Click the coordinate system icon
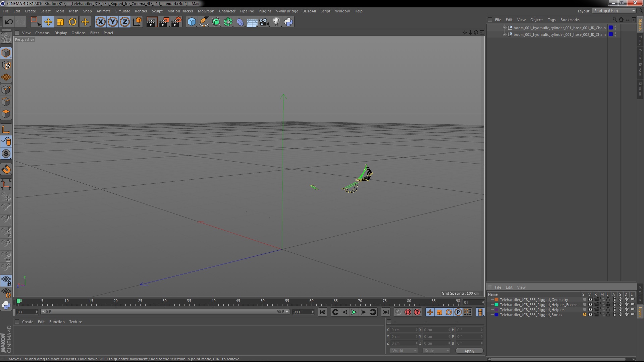This screenshot has width=644, height=362. click(137, 22)
